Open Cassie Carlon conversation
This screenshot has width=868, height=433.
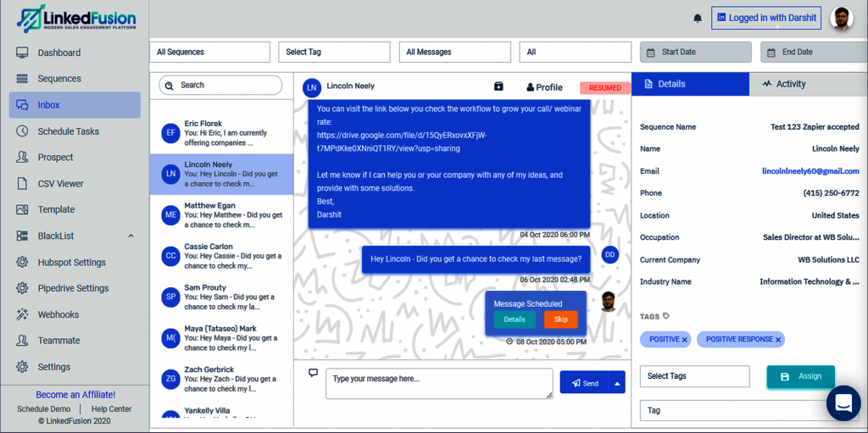221,256
